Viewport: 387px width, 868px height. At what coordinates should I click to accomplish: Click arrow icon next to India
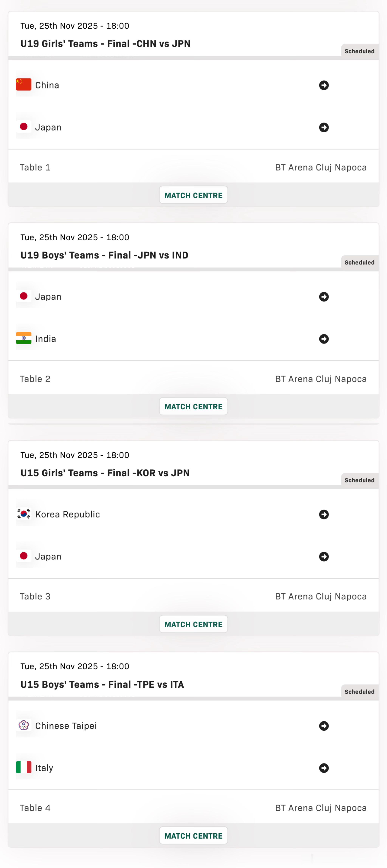click(x=324, y=339)
